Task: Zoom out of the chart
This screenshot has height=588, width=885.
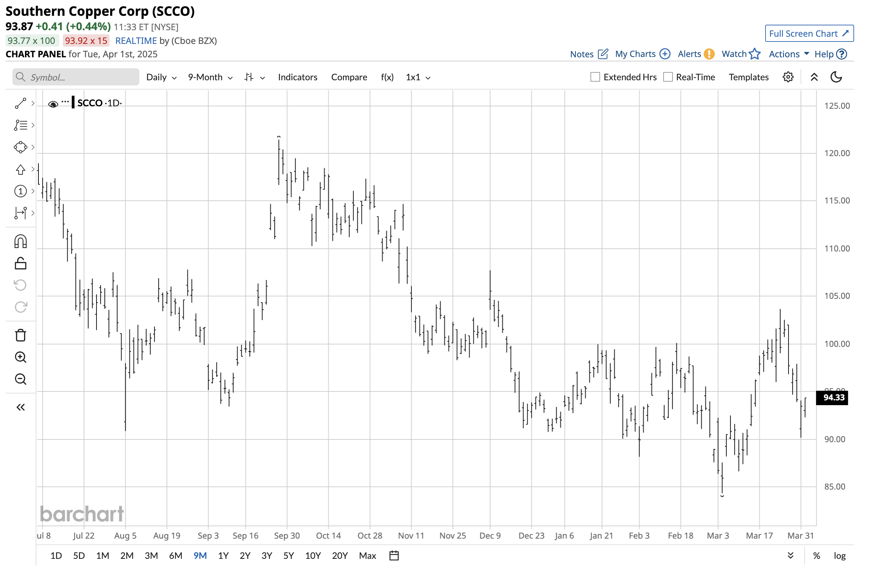Action: (x=20, y=379)
